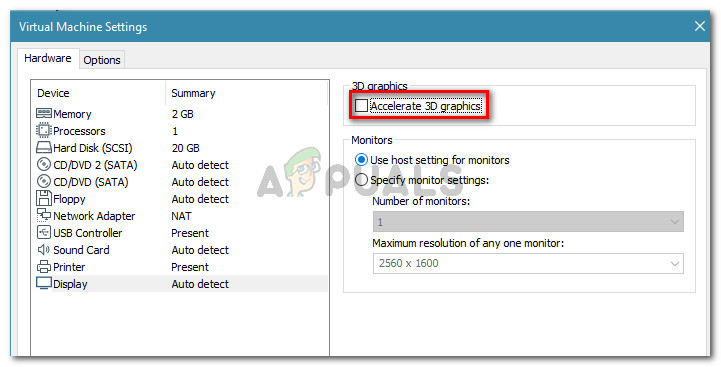Click the 20 GB hard disk summary
Image resolution: width=721 pixels, height=367 pixels.
(x=186, y=148)
